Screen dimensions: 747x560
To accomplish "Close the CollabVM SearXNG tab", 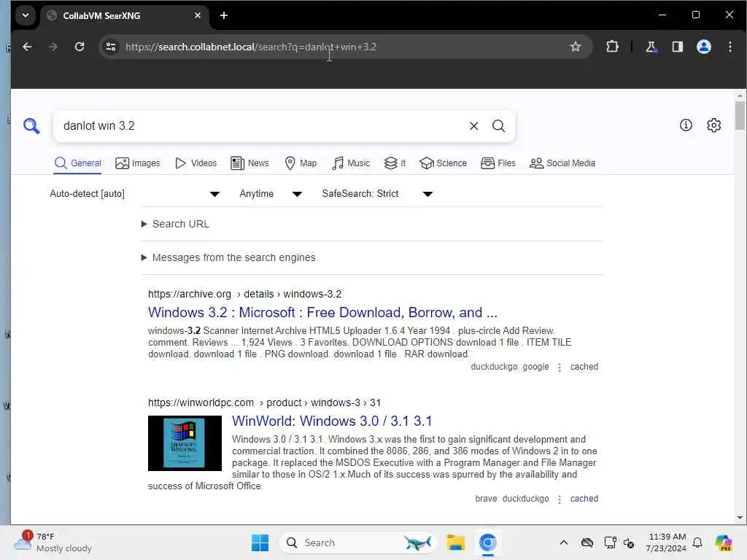I will pos(198,16).
